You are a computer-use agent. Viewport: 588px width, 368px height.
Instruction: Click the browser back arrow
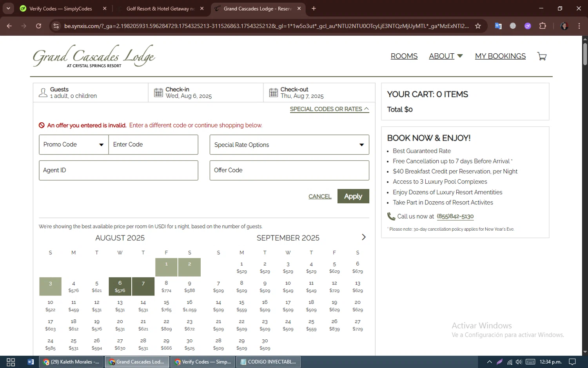[x=9, y=26]
